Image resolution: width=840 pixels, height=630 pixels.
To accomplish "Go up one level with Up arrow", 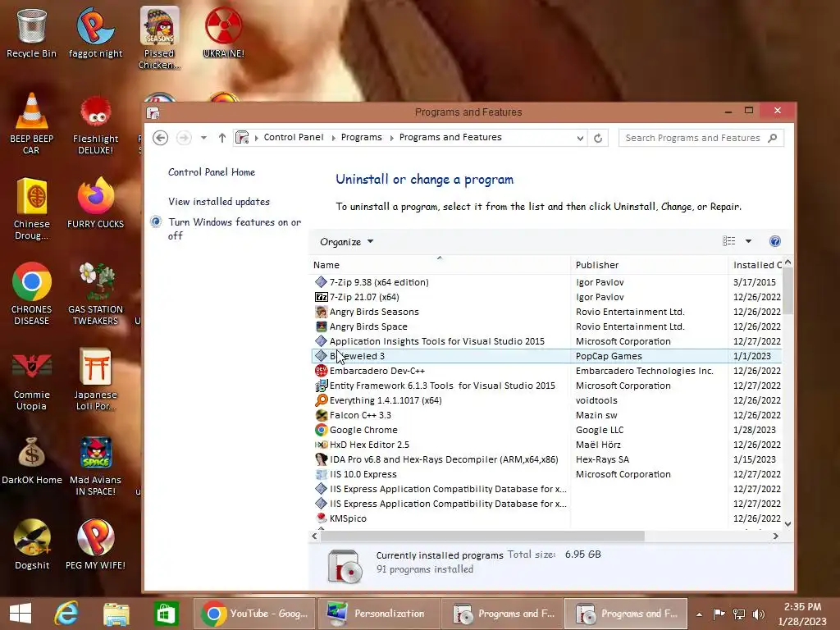I will pos(221,138).
